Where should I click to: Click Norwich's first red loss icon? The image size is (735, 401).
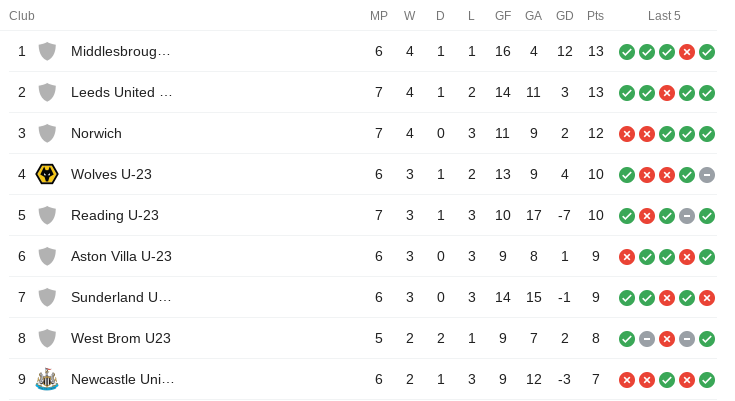(627, 134)
